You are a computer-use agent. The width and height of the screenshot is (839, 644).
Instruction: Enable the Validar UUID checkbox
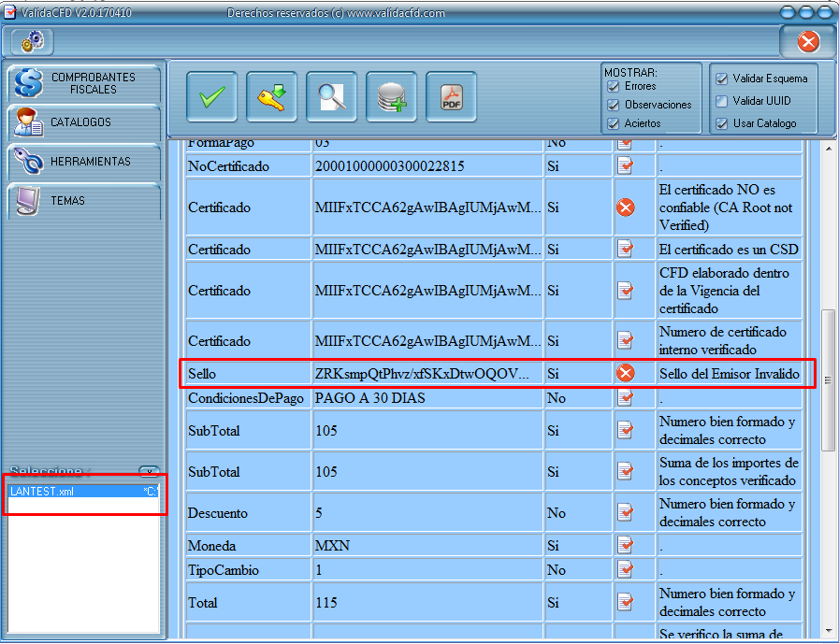click(x=722, y=101)
